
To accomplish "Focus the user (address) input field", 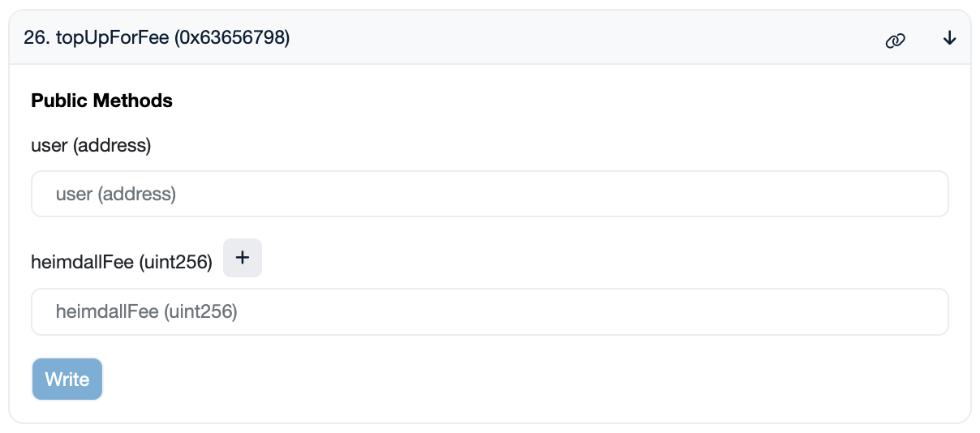I will (489, 194).
